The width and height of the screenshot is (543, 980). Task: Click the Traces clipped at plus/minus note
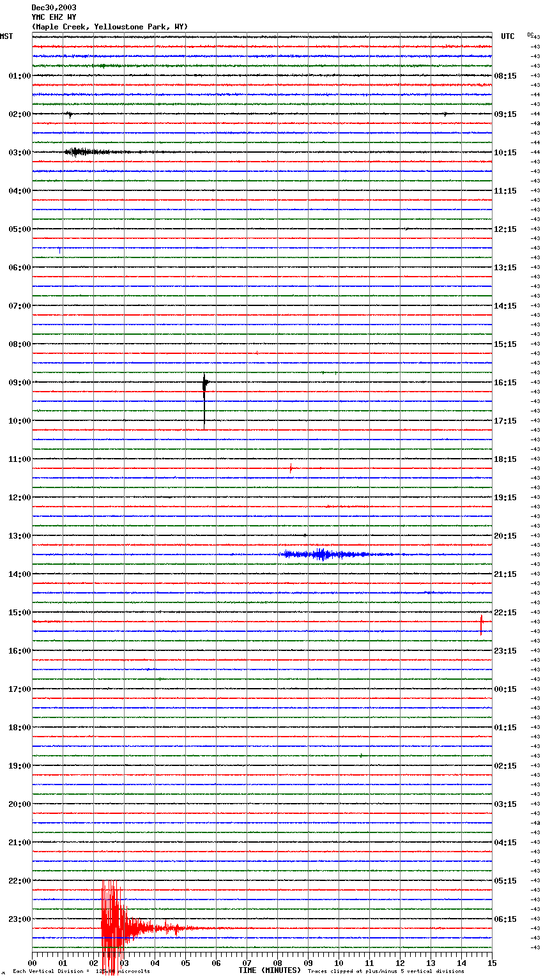[x=386, y=971]
